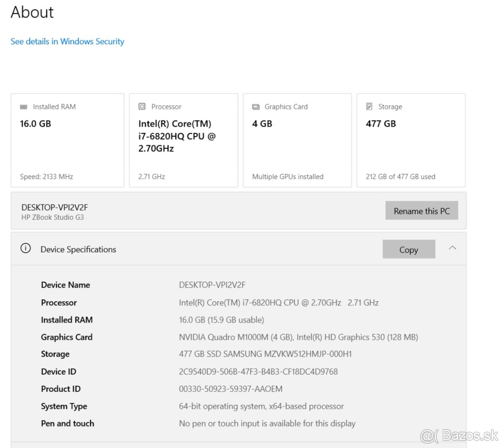Click the Storage drive icon

369,107
